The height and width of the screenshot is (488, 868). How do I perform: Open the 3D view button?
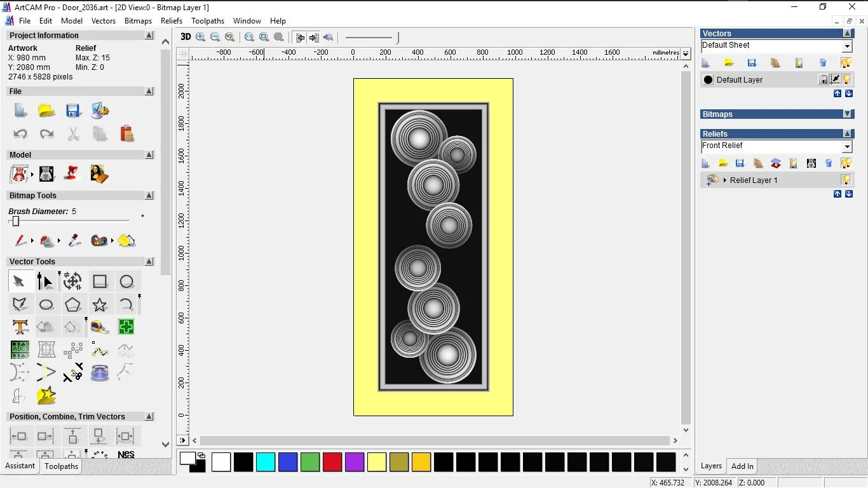(x=186, y=37)
